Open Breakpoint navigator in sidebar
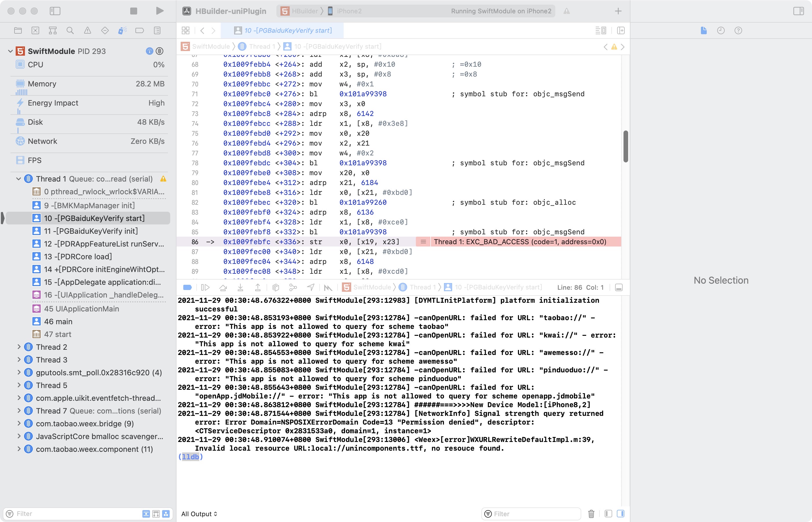This screenshot has height=522, width=812. point(139,30)
